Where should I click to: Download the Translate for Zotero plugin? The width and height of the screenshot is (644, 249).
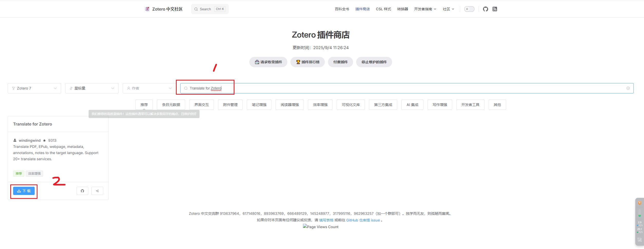click(x=24, y=191)
